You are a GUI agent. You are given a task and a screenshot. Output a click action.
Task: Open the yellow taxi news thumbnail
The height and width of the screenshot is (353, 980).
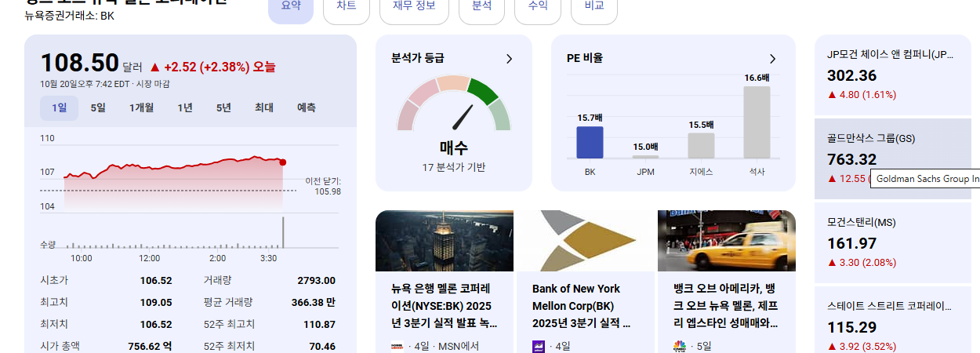(727, 241)
